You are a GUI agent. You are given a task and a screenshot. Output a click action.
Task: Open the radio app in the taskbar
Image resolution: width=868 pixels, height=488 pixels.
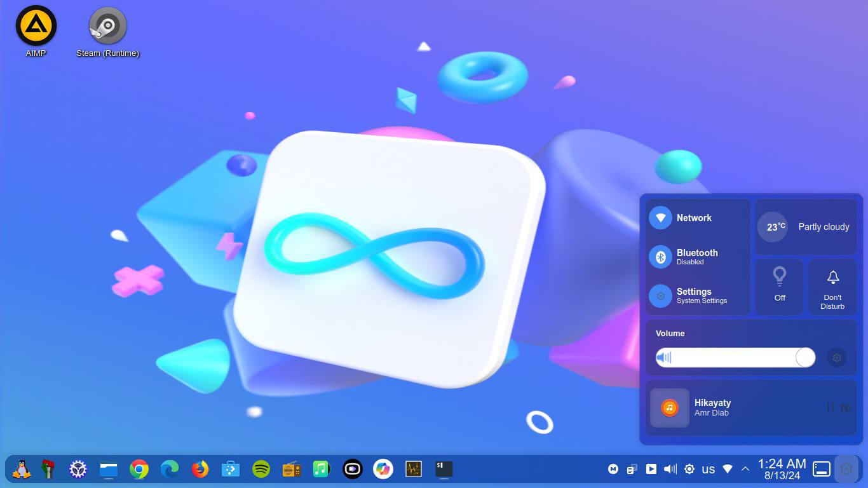pos(292,470)
